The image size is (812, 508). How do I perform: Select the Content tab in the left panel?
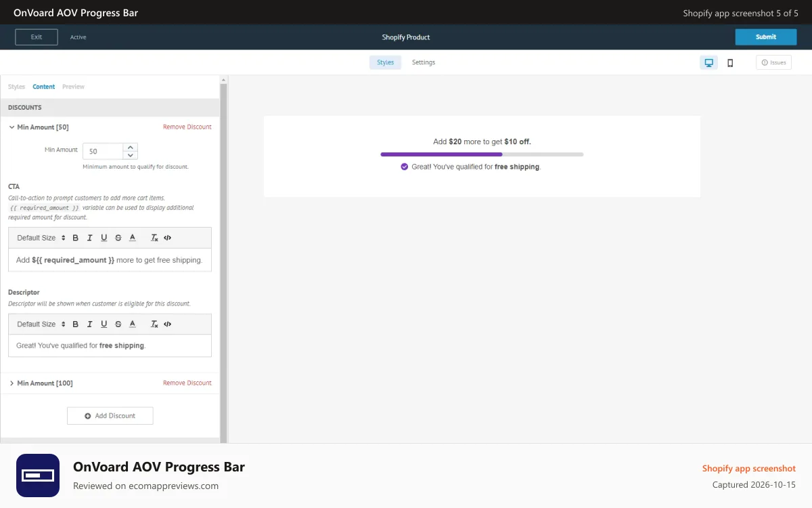44,87
